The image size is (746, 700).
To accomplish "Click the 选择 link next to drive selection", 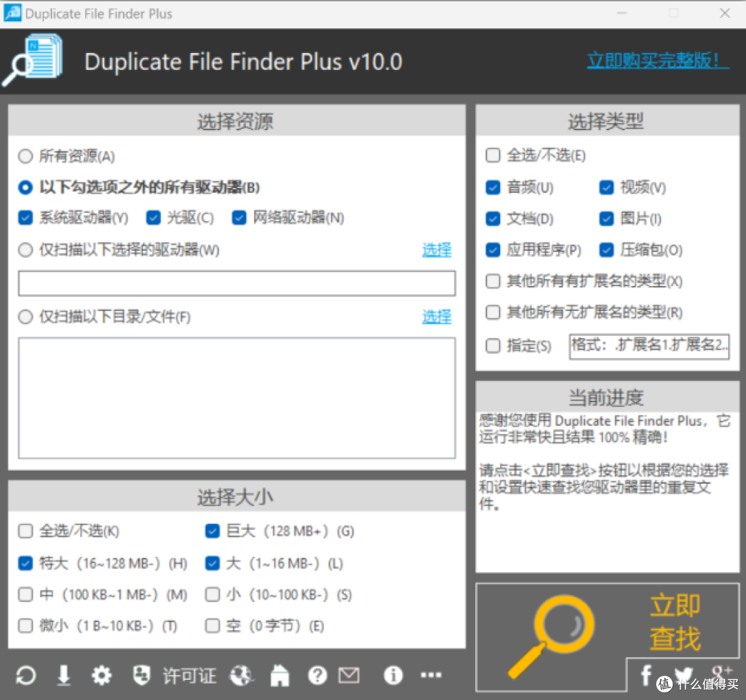I will 437,250.
